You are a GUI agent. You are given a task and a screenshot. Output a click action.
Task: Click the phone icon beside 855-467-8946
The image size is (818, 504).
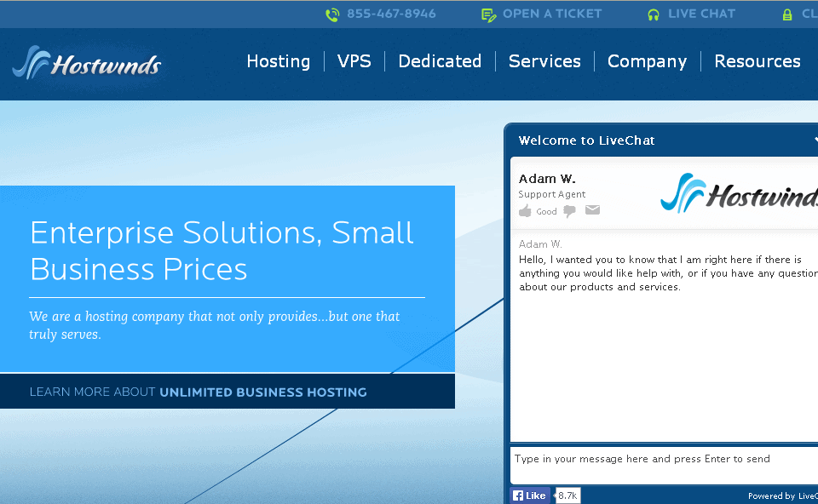click(x=332, y=14)
